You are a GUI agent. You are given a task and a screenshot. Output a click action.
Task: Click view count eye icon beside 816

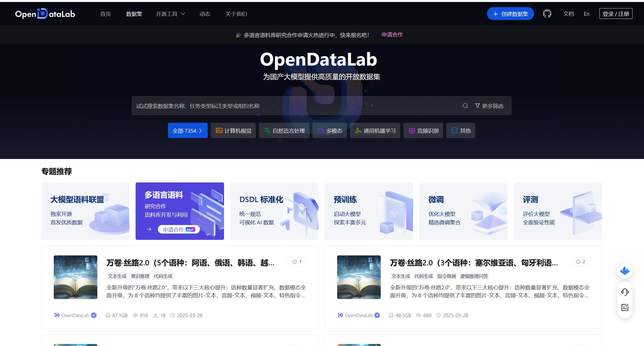pos(135,315)
